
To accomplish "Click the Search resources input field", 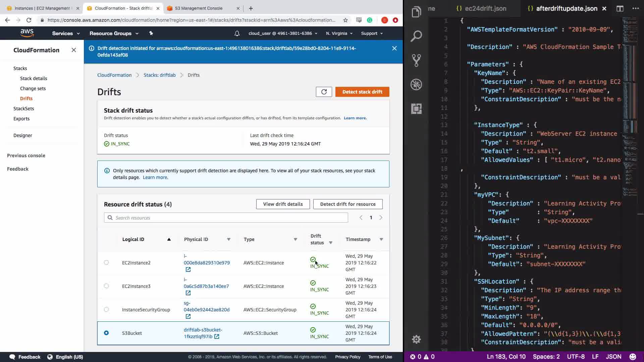I will (x=226, y=218).
